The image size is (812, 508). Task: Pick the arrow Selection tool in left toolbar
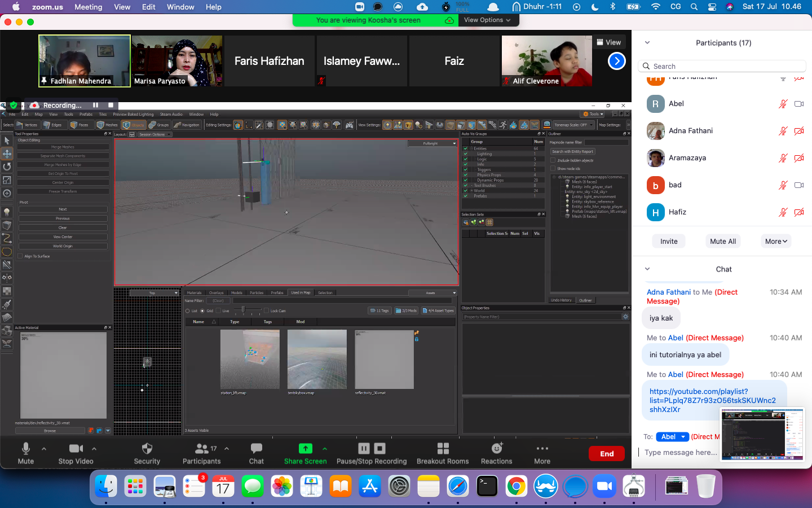pyautogui.click(x=7, y=140)
